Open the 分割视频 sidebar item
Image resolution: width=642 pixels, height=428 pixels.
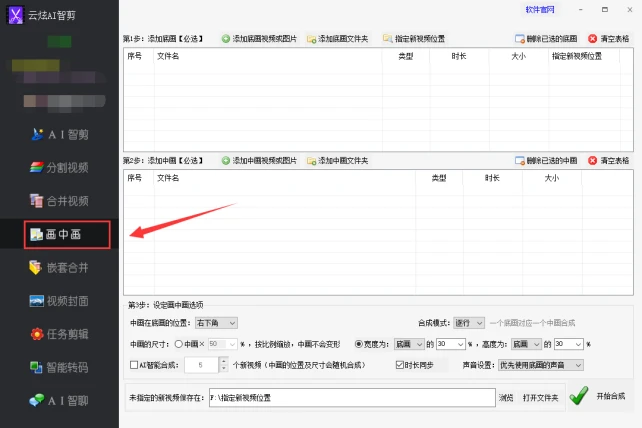point(59,168)
